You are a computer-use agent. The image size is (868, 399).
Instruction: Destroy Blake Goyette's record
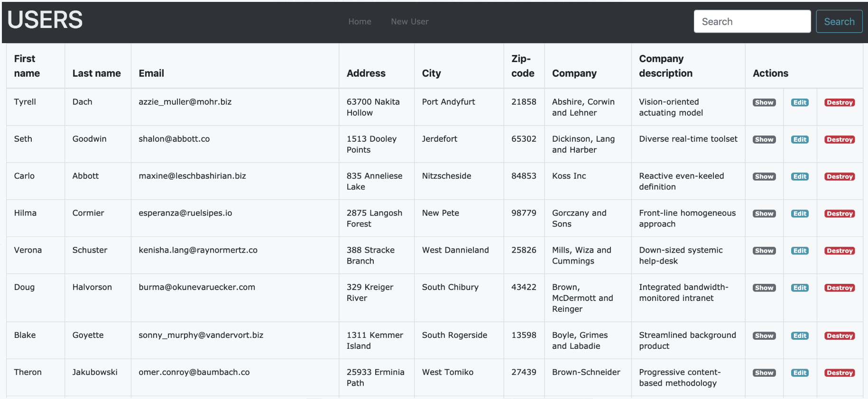(839, 336)
